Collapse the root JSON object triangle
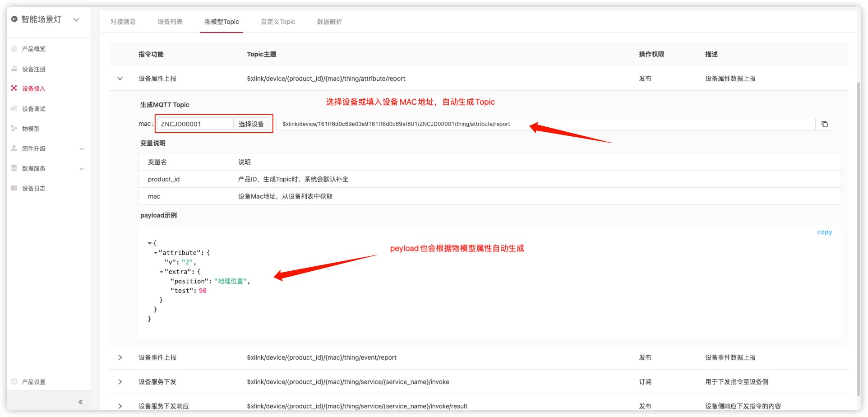The height and width of the screenshot is (417, 868). coord(150,243)
